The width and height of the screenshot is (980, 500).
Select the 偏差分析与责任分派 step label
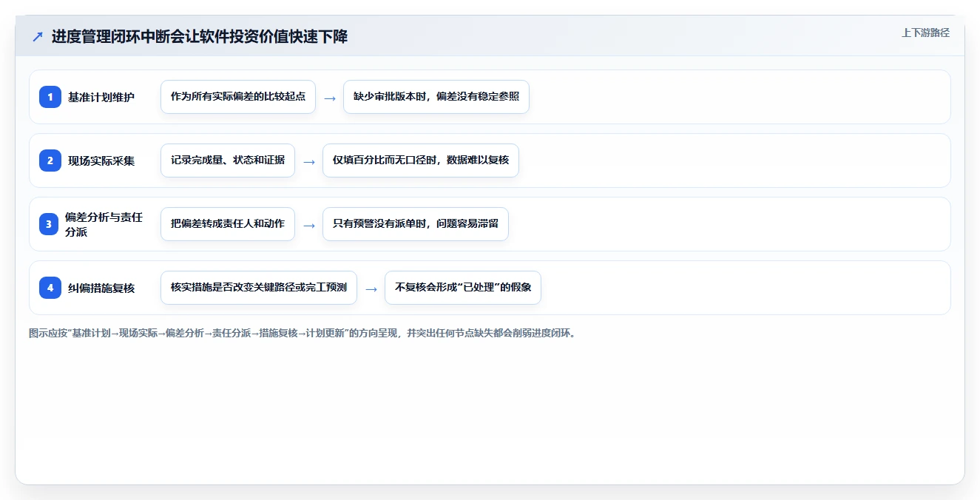tap(104, 224)
